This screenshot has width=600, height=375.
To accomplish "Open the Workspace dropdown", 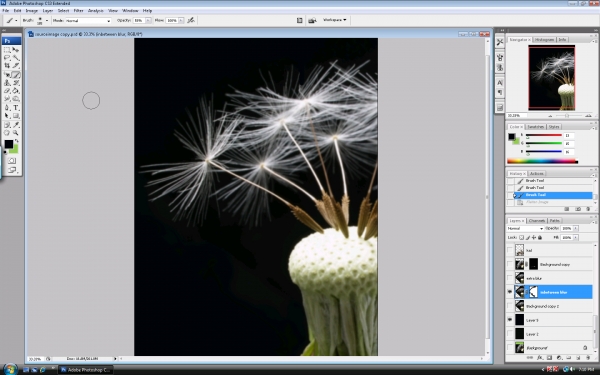I will pyautogui.click(x=334, y=20).
